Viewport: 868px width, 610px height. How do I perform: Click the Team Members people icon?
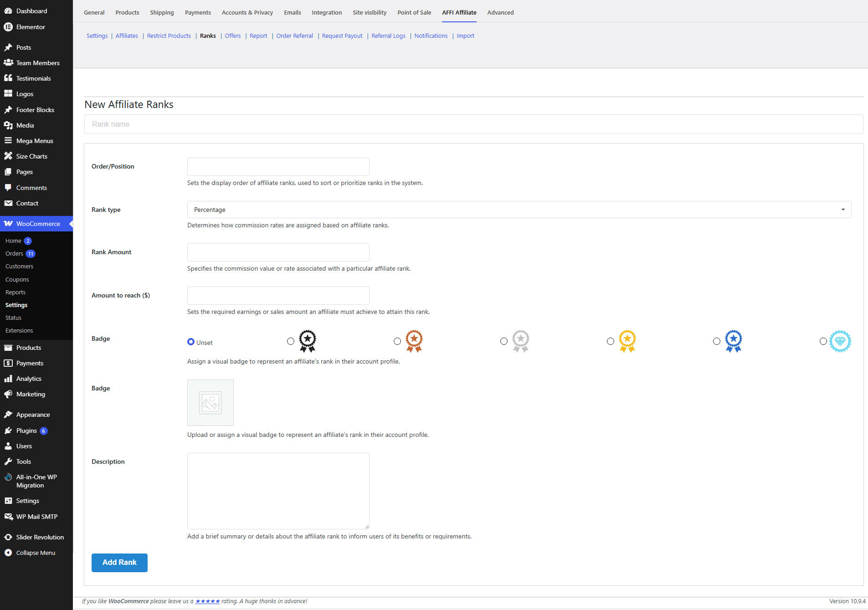(x=8, y=63)
